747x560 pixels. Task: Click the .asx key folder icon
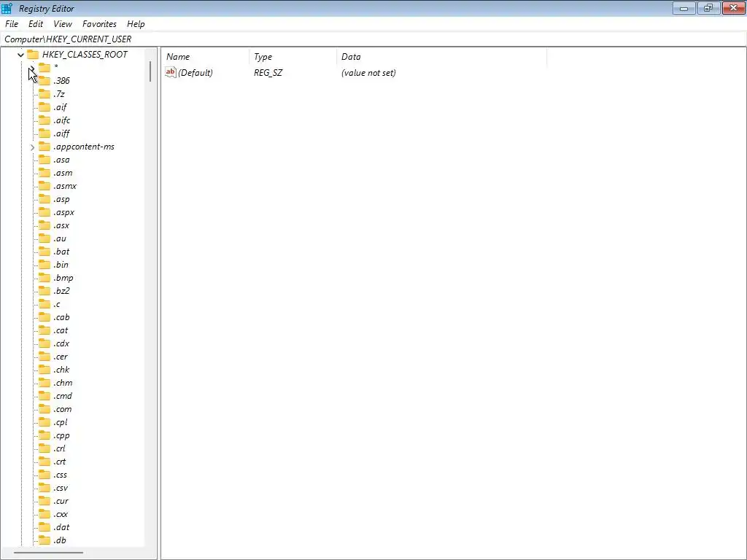(x=44, y=225)
